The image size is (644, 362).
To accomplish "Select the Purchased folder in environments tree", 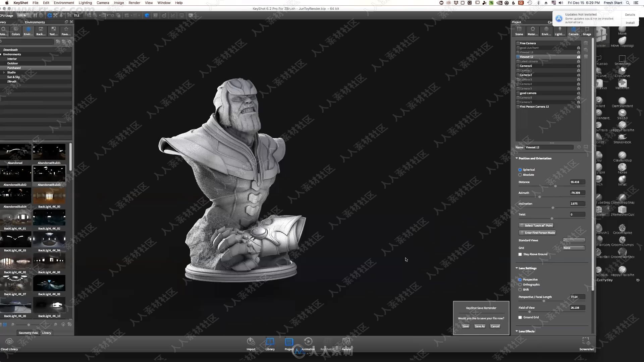I will [x=36, y=68].
